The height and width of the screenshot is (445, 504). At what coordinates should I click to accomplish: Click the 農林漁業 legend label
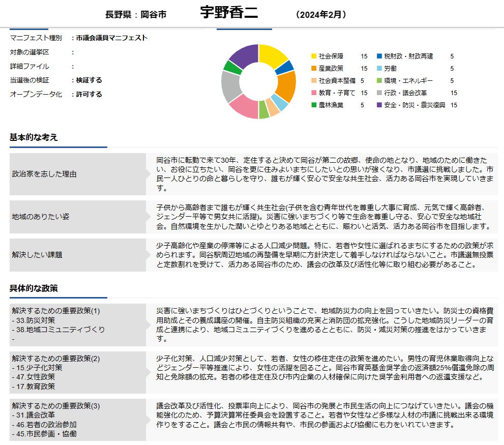pos(331,105)
